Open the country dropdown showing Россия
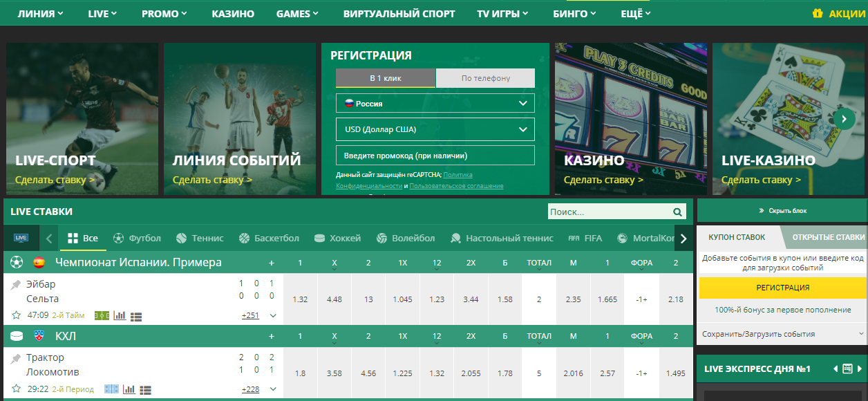This screenshot has height=401, width=868. tap(435, 103)
